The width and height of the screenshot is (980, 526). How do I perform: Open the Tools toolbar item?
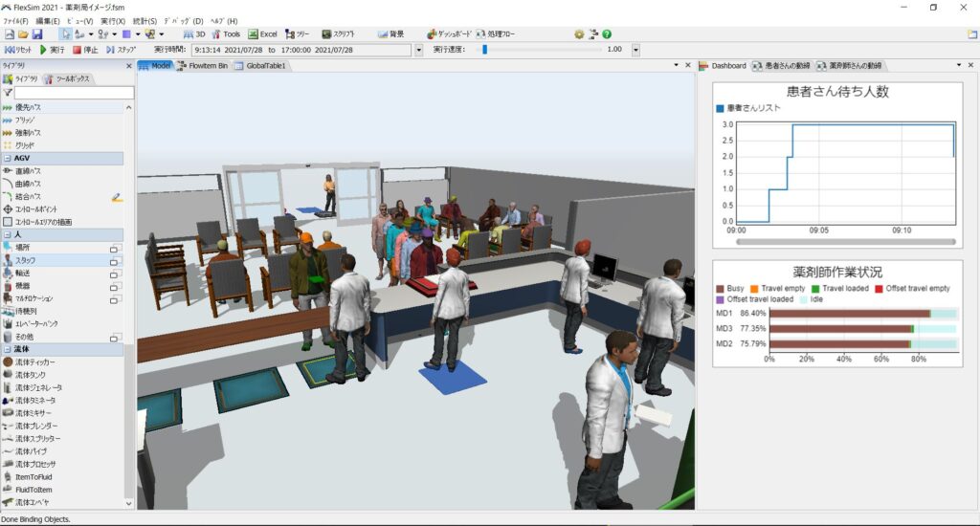tap(226, 34)
